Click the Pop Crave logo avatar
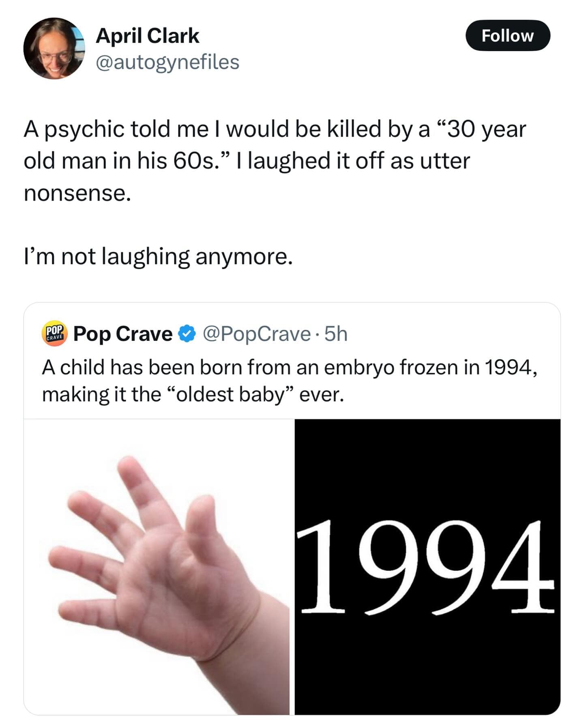Image resolution: width=584 pixels, height=728 pixels. pyautogui.click(x=54, y=334)
